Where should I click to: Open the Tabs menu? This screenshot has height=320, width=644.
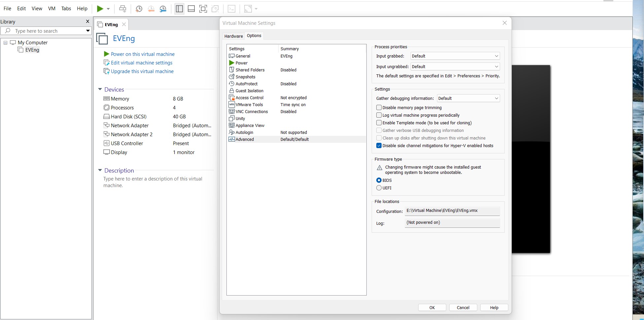[66, 9]
